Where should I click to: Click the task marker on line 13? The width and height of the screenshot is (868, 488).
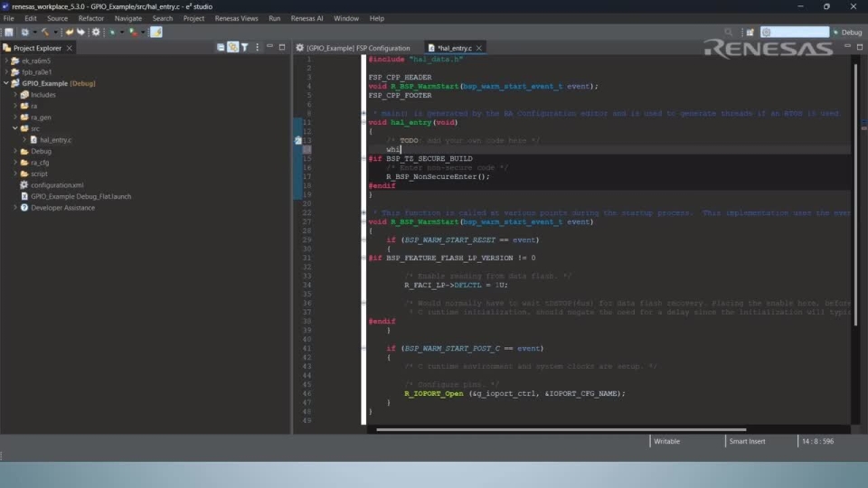297,141
